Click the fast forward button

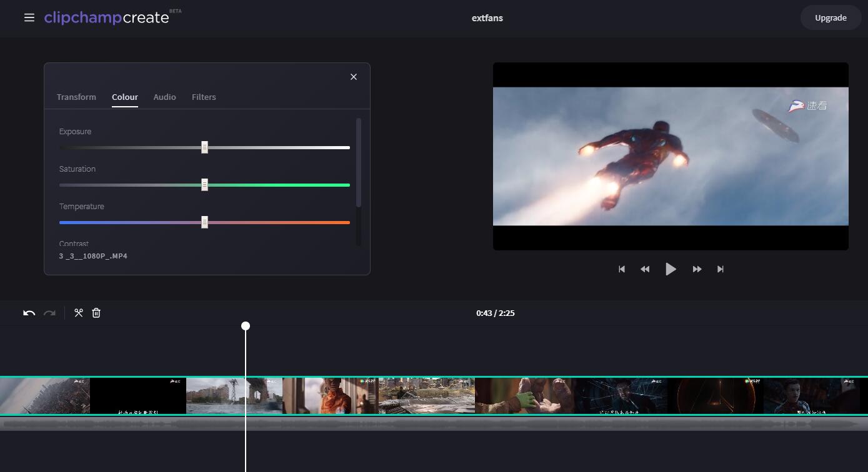[x=697, y=269]
